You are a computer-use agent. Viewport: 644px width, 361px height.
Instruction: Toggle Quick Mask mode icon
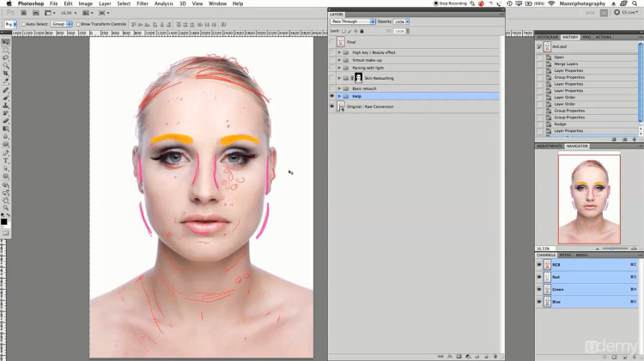click(6, 233)
